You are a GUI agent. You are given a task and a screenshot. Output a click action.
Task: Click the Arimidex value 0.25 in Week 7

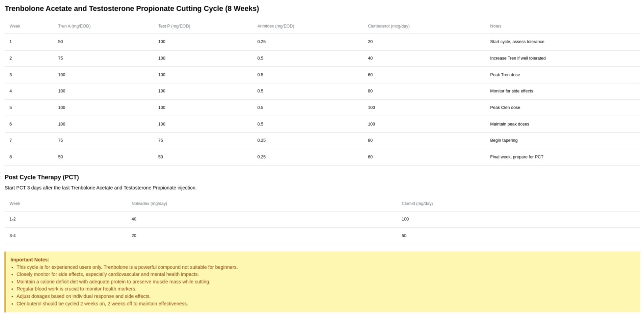click(x=262, y=140)
